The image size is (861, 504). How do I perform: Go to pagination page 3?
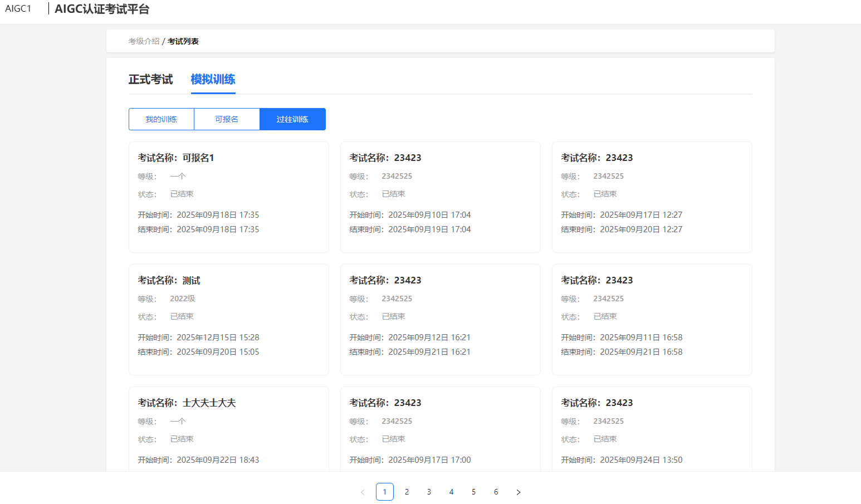[429, 492]
